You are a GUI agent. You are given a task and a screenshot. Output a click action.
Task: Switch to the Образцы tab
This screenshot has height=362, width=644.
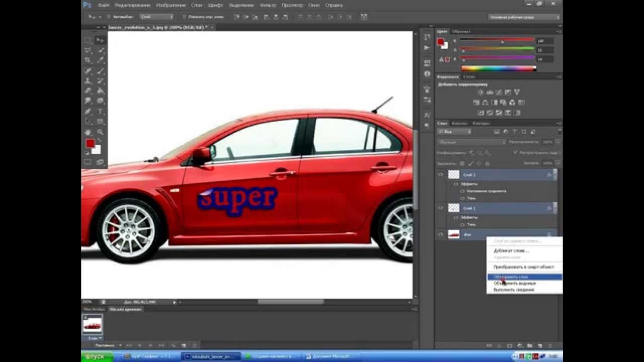(461, 32)
